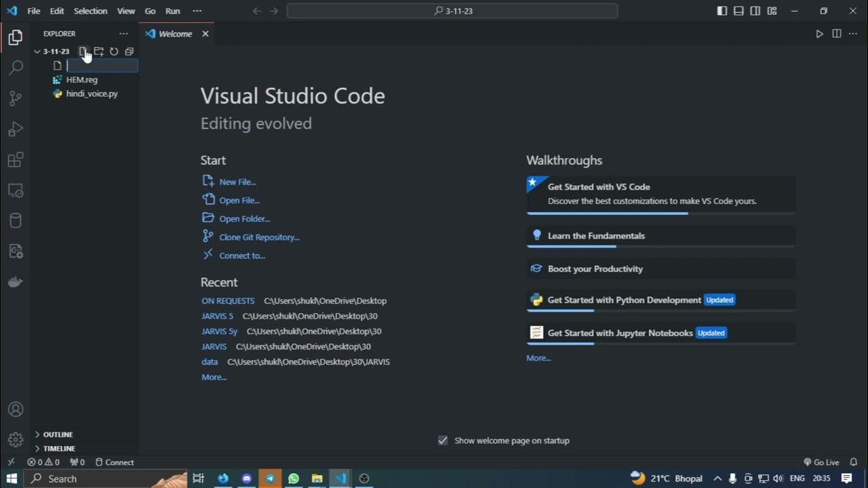Viewport: 868px width, 488px height.
Task: Open the Run menu
Action: (173, 11)
